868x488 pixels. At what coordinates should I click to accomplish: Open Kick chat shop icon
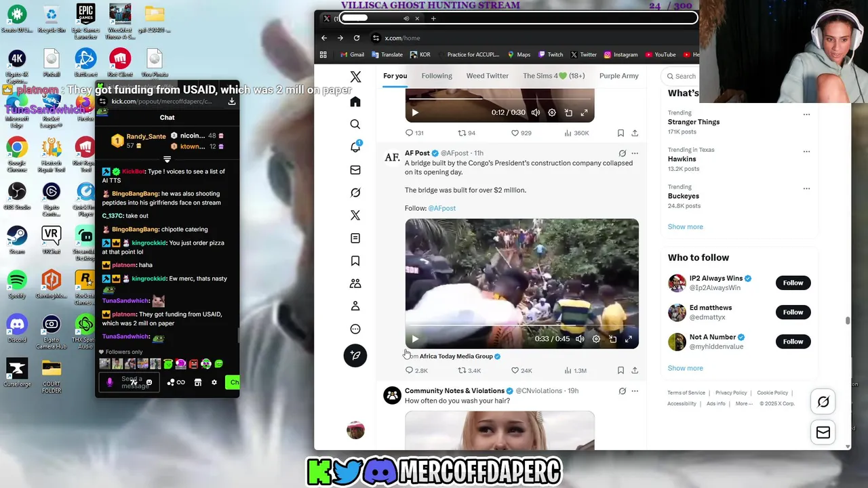click(198, 382)
